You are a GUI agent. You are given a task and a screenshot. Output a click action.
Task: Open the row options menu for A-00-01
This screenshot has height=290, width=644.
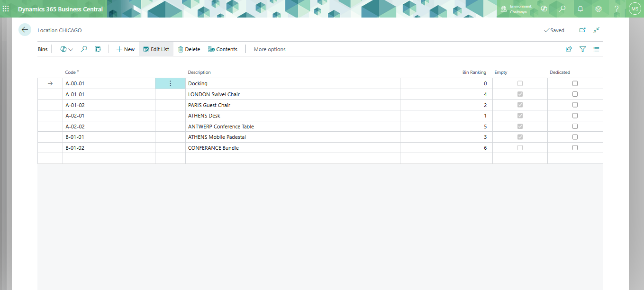point(170,83)
